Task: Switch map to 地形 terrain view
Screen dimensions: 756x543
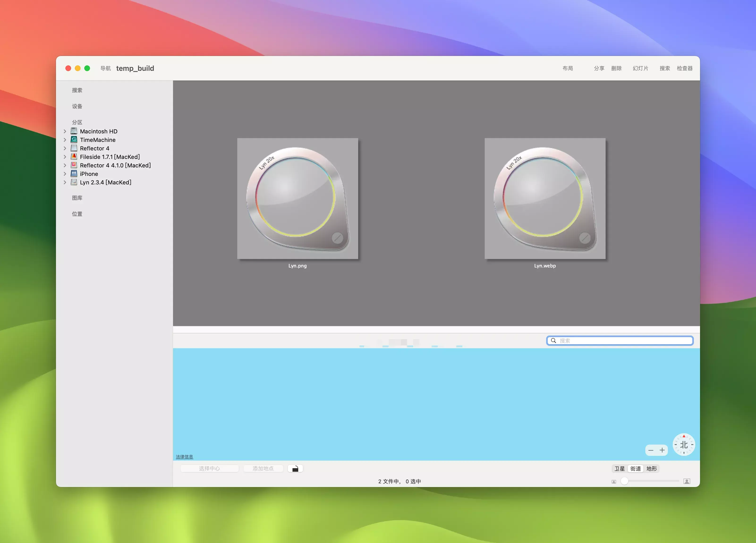Action: click(651, 469)
